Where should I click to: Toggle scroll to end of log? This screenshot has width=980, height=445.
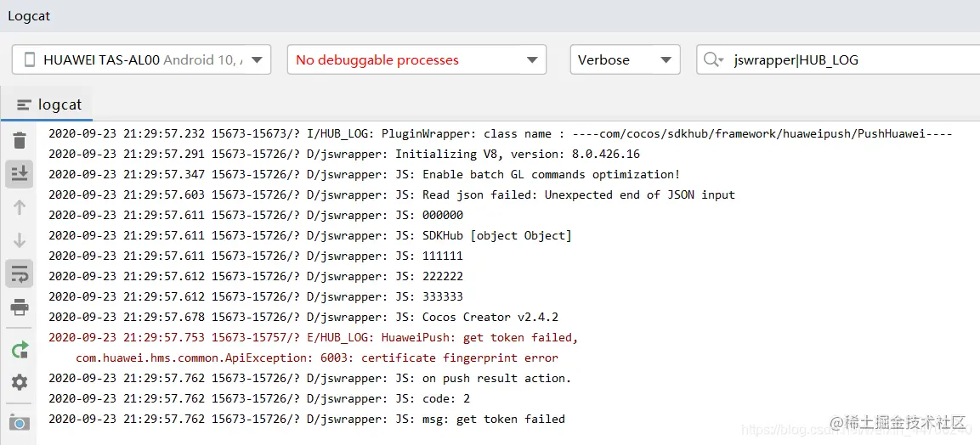point(20,174)
